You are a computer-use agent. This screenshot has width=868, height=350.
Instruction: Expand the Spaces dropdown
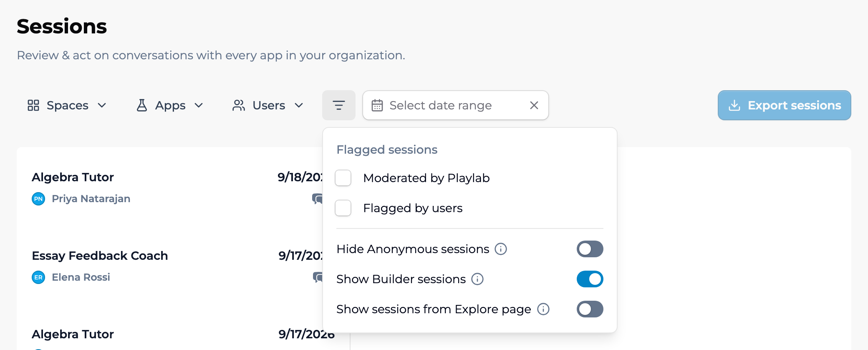tap(67, 105)
